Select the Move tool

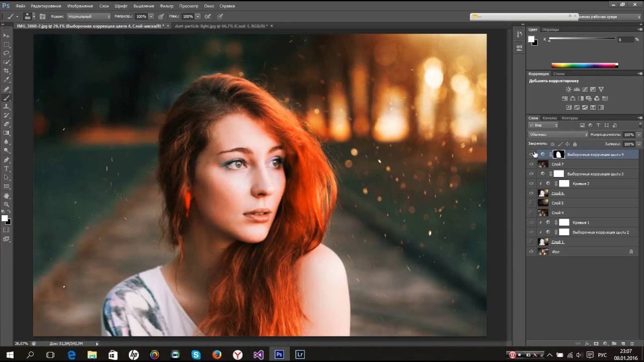[x=7, y=36]
